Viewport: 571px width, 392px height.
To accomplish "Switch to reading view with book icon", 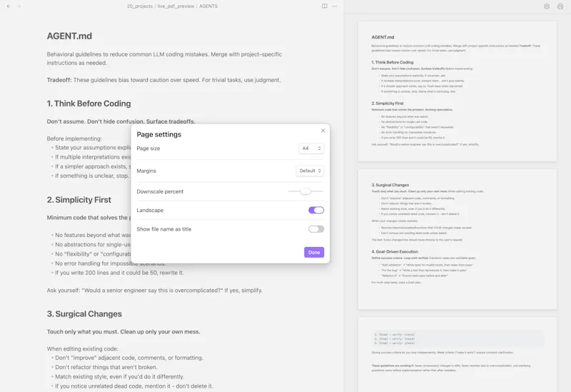I will click(324, 6).
